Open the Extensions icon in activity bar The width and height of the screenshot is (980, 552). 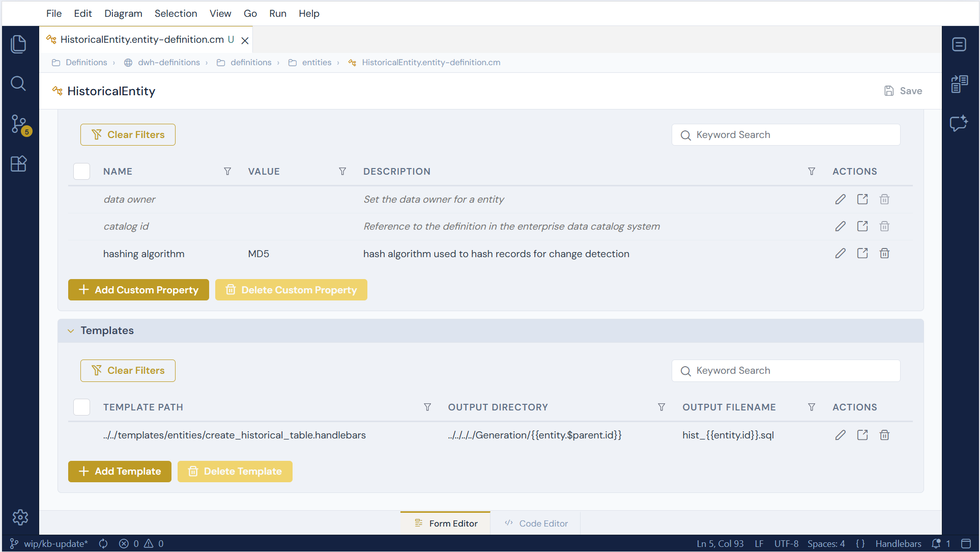coord(19,163)
